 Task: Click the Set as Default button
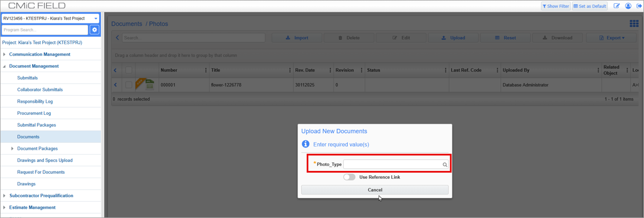coord(589,6)
